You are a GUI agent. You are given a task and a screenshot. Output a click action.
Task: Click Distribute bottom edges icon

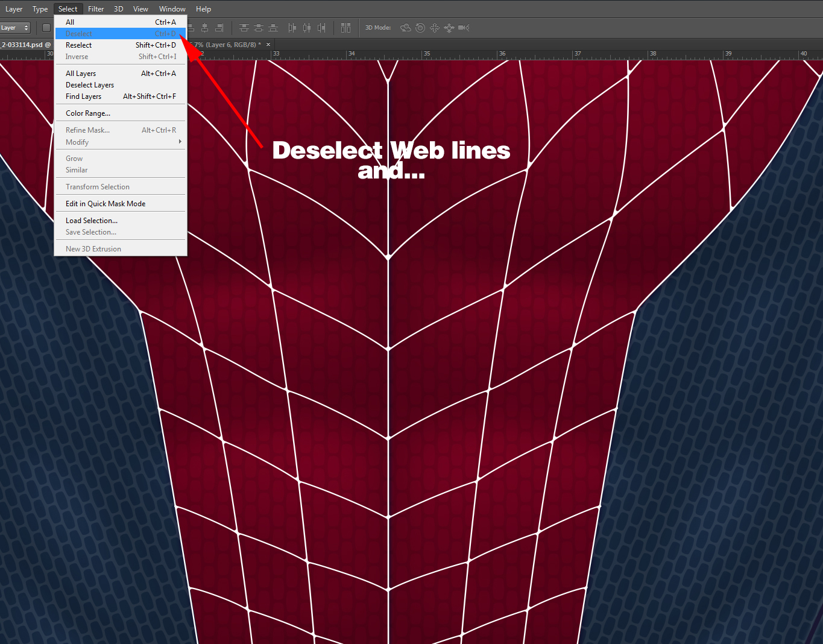273,28
